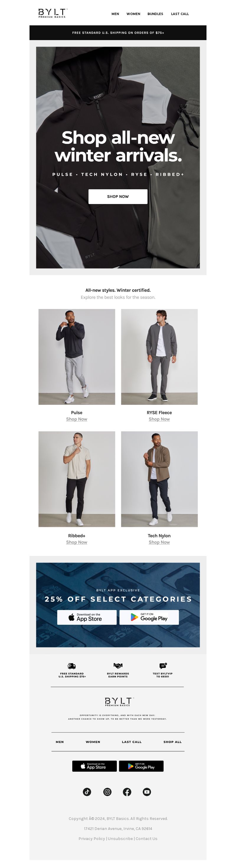Image resolution: width=236 pixels, height=868 pixels.
Task: Tap the Google Play button in blue banner
Action: point(149,617)
